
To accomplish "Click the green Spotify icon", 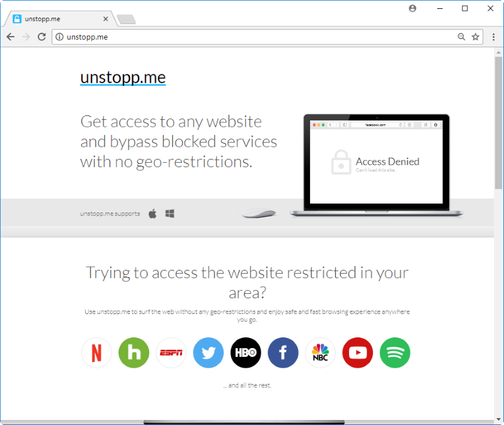I will pyautogui.click(x=395, y=352).
